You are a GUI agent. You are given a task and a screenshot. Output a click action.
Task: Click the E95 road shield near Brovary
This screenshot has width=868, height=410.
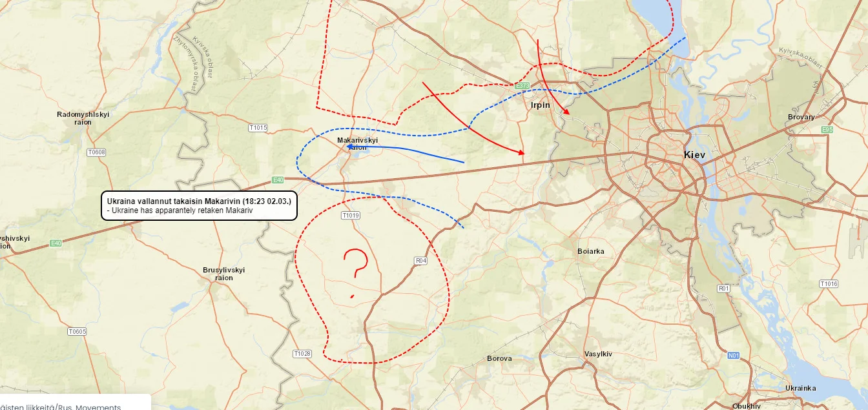[x=827, y=130]
